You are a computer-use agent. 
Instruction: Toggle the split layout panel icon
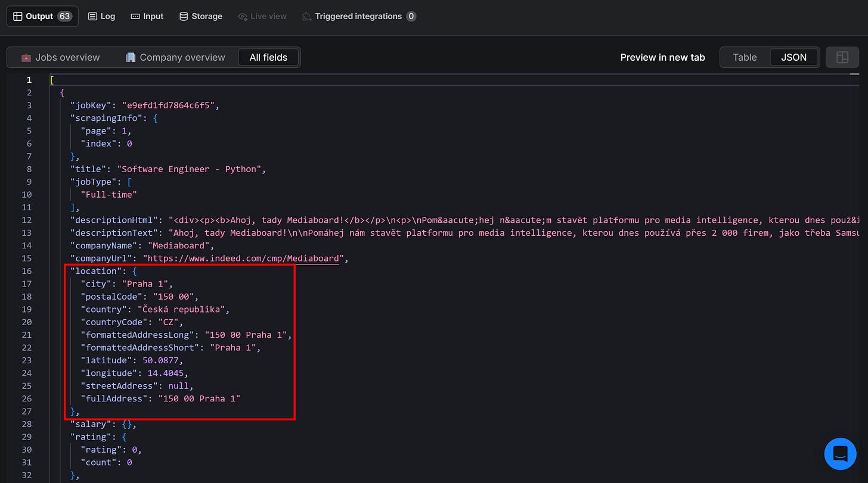tap(842, 57)
